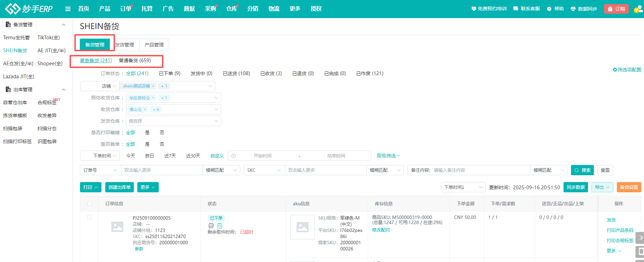Open the 物流 top menu
This screenshot has height=262, width=644.
tap(274, 9)
